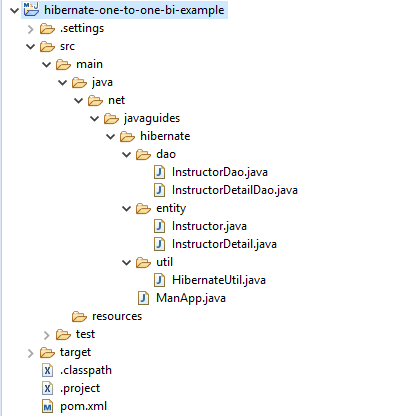Screen dimensions: 407x416
Task: Click the XML file icon beside .project
Action: pyautogui.click(x=47, y=388)
